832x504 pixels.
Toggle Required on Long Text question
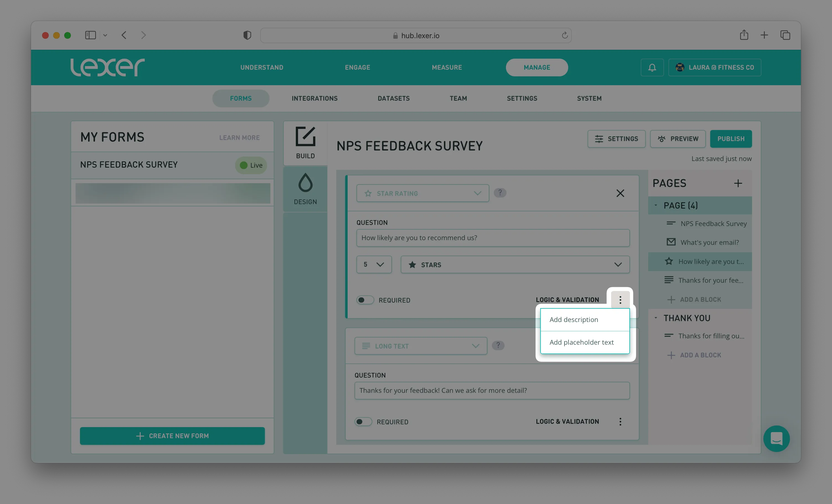[x=363, y=422]
